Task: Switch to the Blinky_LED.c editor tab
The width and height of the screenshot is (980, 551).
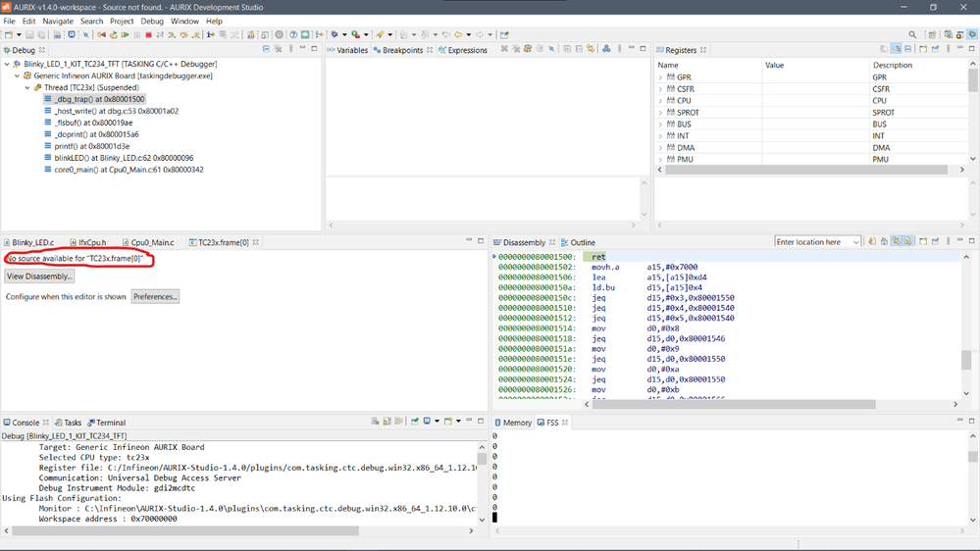Action: click(32, 242)
